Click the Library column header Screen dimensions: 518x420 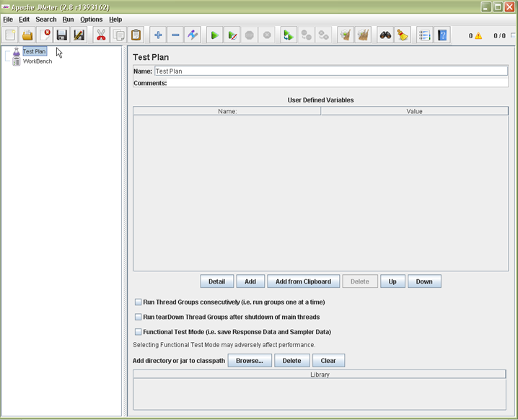(320, 375)
